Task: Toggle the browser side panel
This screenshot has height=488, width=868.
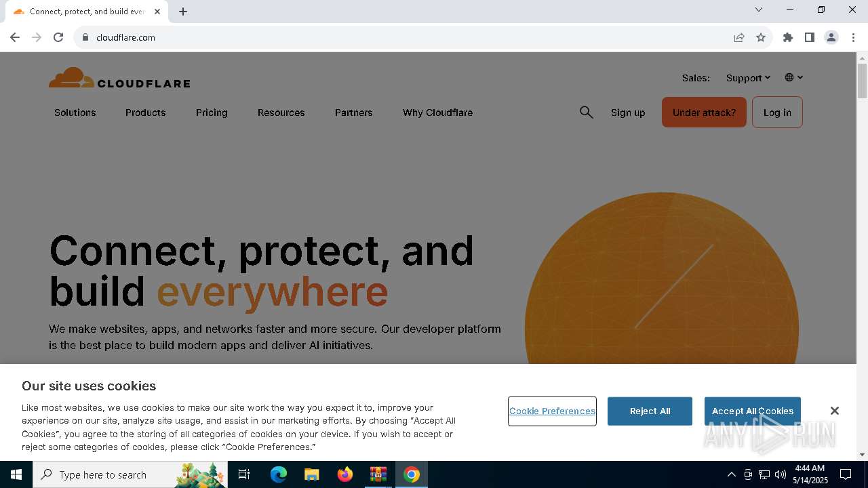Action: pos(810,37)
